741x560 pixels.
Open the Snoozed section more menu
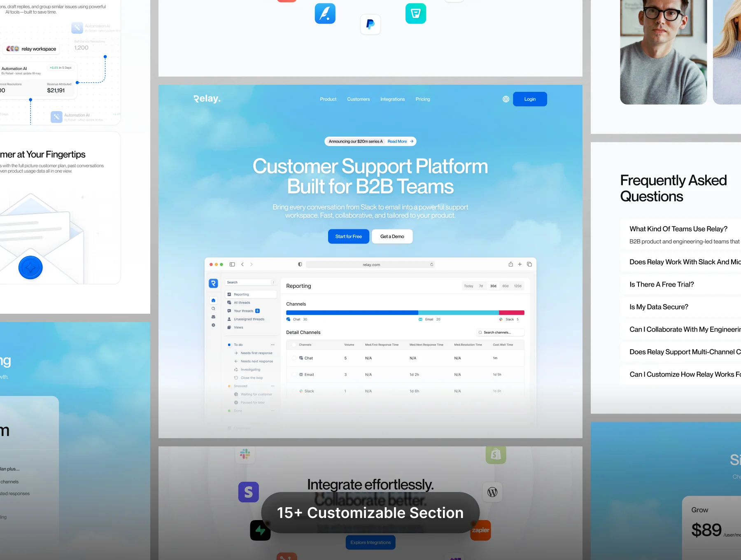click(273, 386)
